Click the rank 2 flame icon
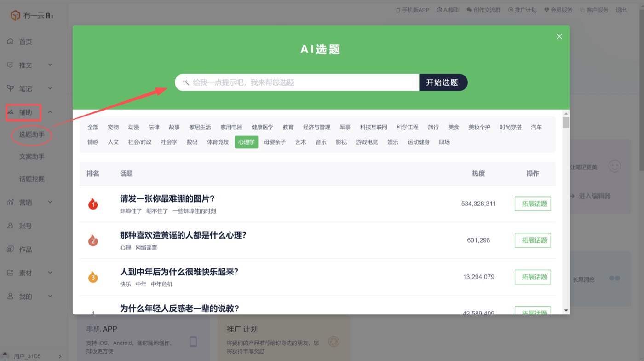644x361 pixels. tap(93, 240)
